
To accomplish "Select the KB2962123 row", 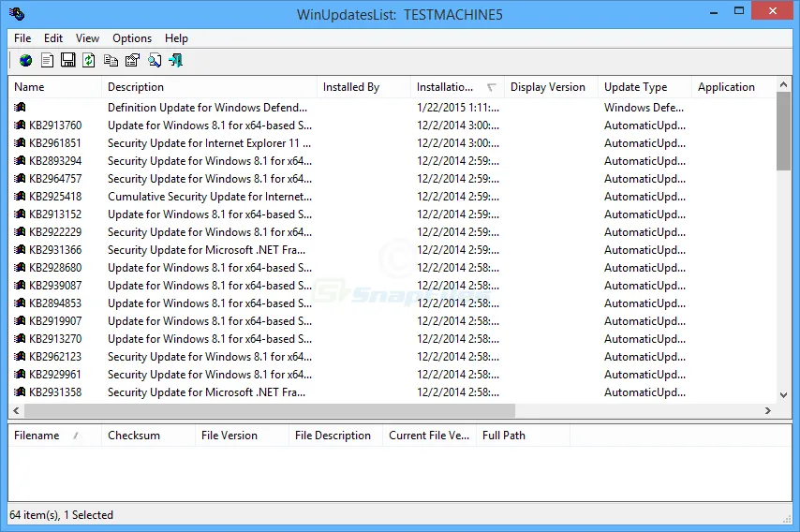I will pos(393,357).
